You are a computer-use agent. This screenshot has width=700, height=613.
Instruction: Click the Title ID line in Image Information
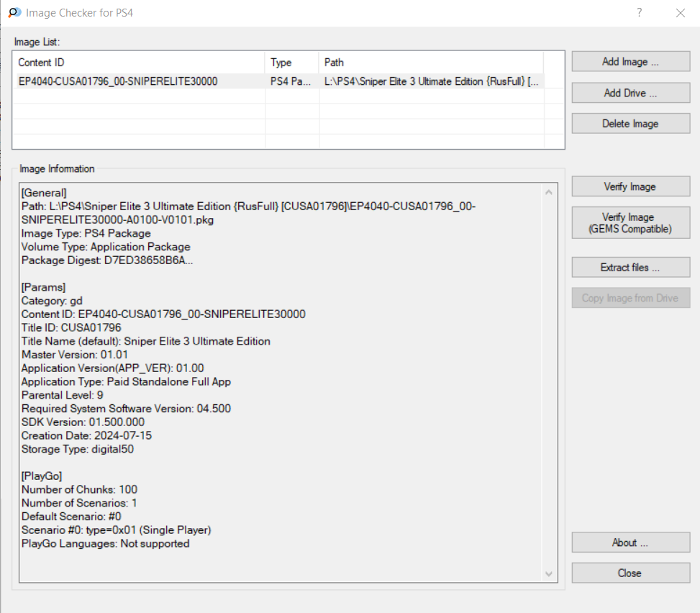72,327
